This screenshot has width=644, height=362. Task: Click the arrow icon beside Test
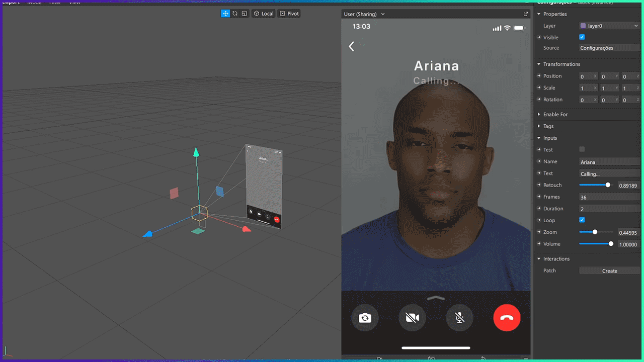pyautogui.click(x=539, y=149)
